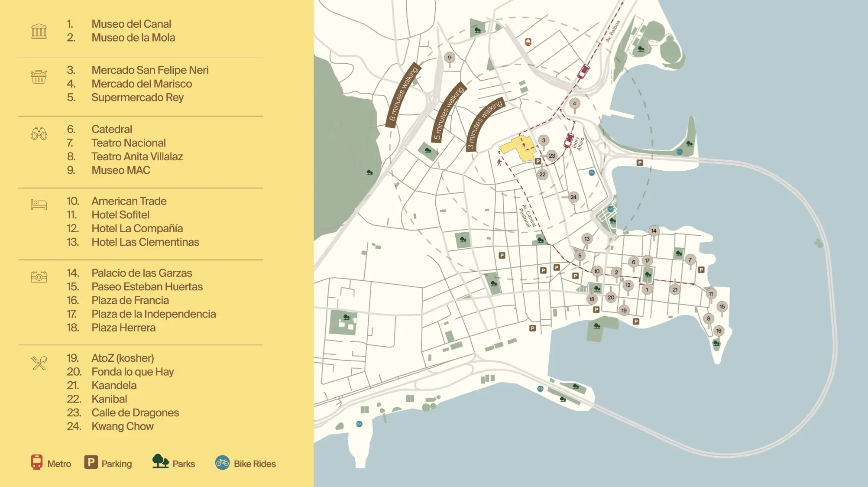The width and height of the screenshot is (868, 487).
Task: Select the blue bike icon near Elory Alfaro
Action: [x=592, y=172]
